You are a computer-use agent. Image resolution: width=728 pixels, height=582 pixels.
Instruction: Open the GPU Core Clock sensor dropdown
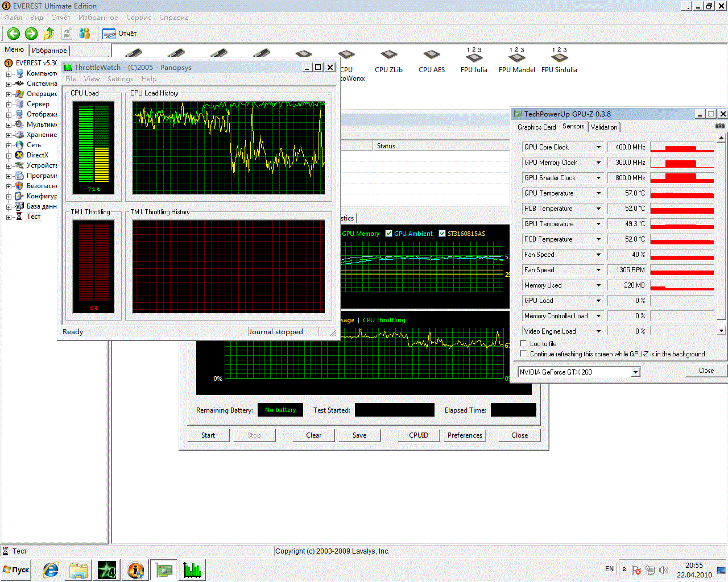598,147
